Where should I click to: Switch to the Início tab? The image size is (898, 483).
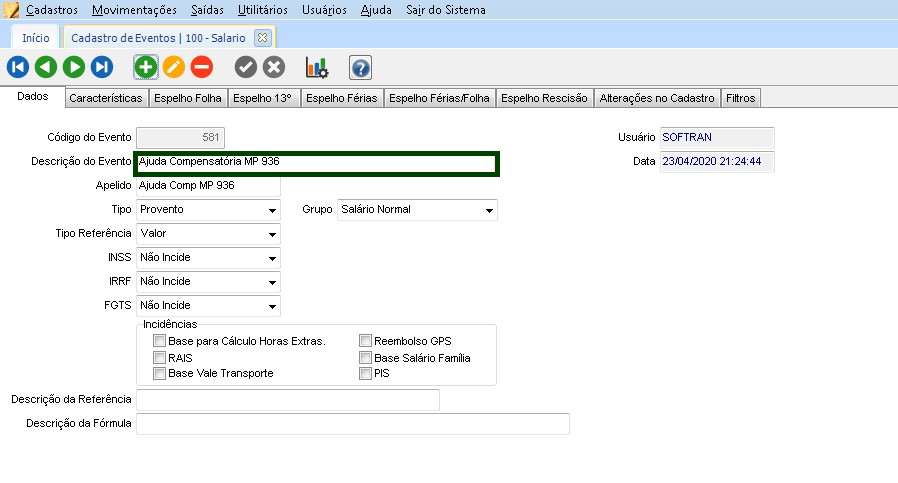(x=36, y=38)
